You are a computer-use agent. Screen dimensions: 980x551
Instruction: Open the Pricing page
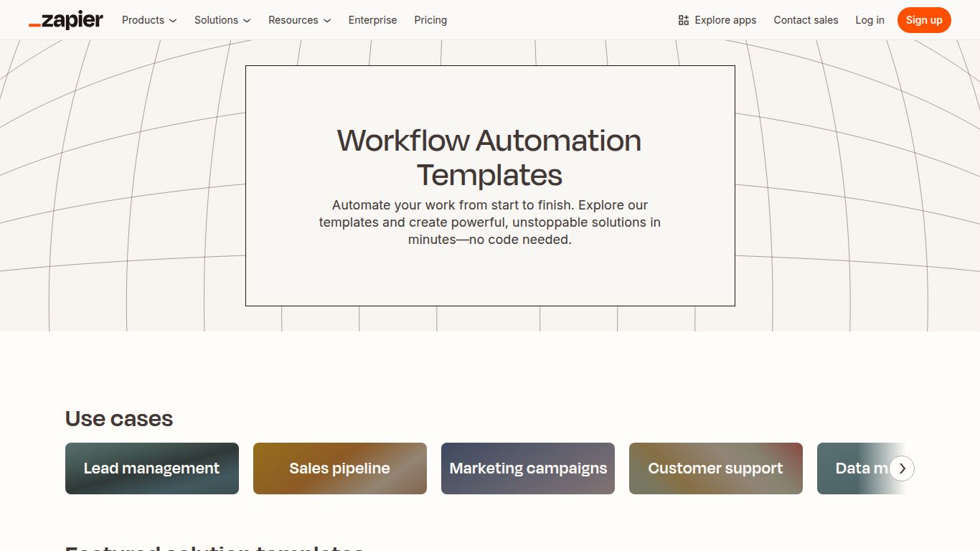coord(430,20)
